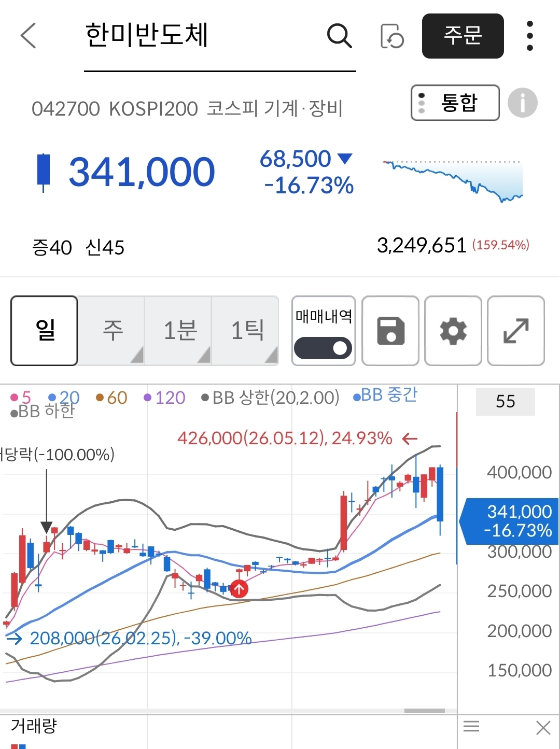Tap the (159.54%) volume ratio
The image size is (560, 749).
click(501, 245)
